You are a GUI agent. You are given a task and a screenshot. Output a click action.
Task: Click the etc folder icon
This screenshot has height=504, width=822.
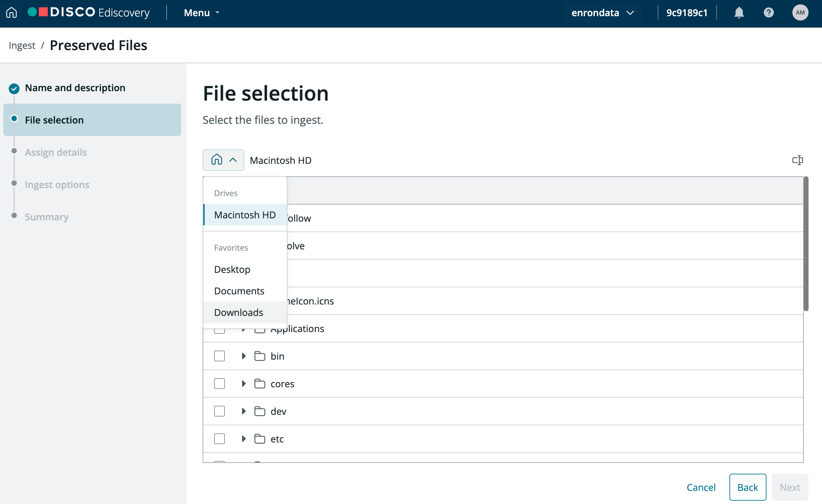(x=260, y=439)
